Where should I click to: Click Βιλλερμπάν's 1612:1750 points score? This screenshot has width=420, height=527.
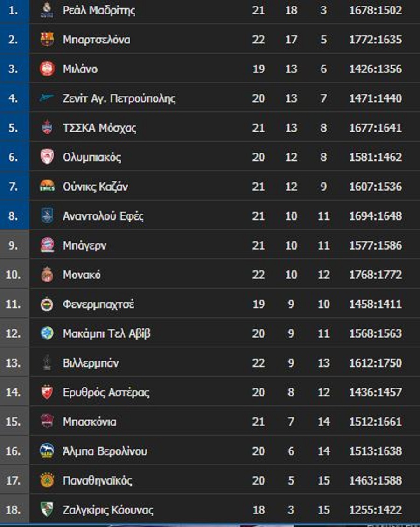pos(375,363)
